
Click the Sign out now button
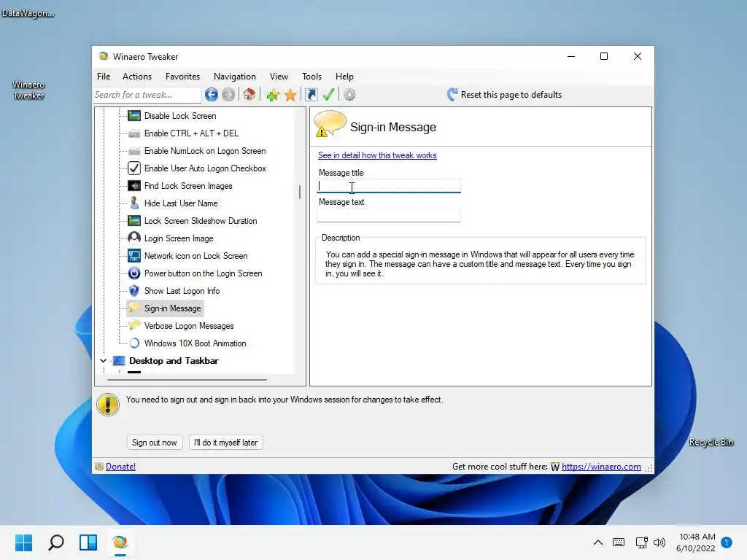click(x=155, y=443)
